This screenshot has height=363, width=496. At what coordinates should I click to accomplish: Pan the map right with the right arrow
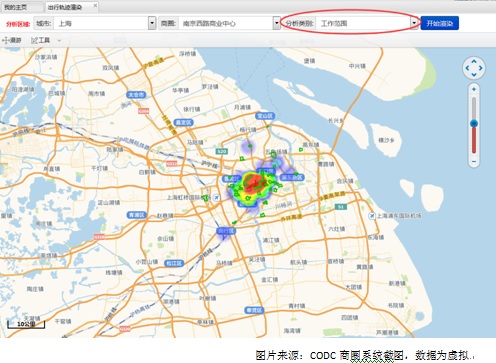tap(481, 68)
